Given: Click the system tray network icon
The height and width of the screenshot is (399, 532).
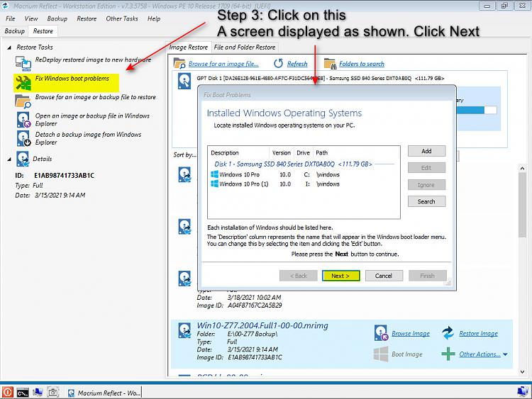Looking at the screenshot, I should tap(523, 391).
